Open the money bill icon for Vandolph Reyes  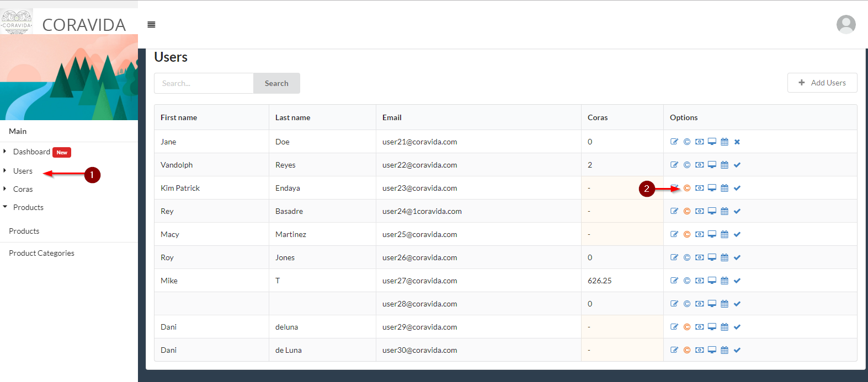point(699,165)
